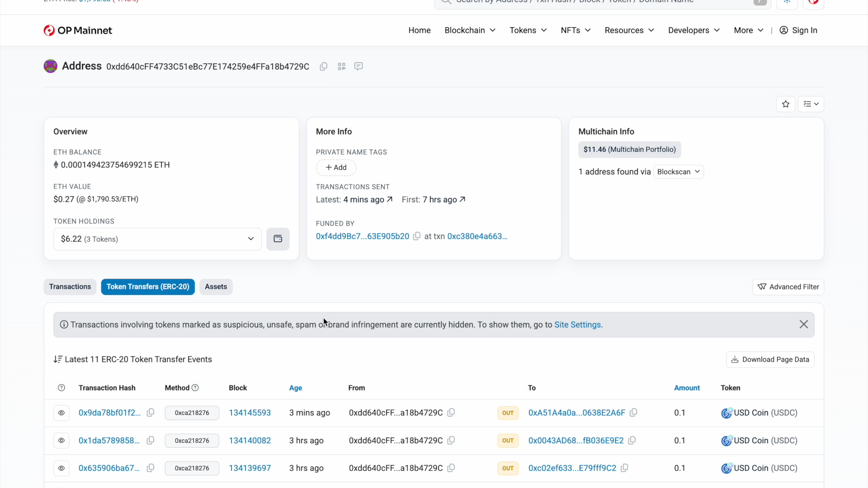Sort by the Age column header
868x488 pixels.
296,388
